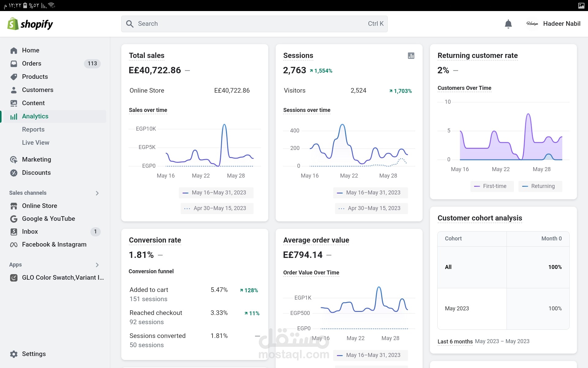Open Reports under Analytics
The height and width of the screenshot is (368, 588).
33,129
